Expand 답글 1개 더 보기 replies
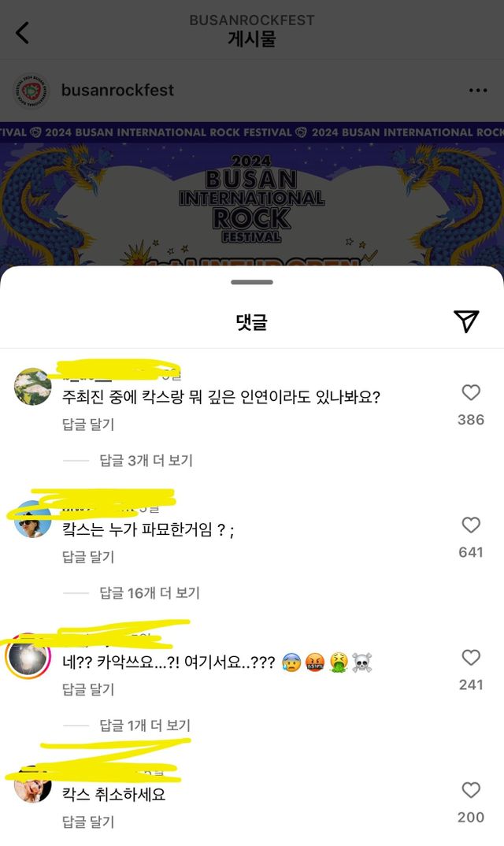Screen dimensions: 504x846 click(x=145, y=725)
